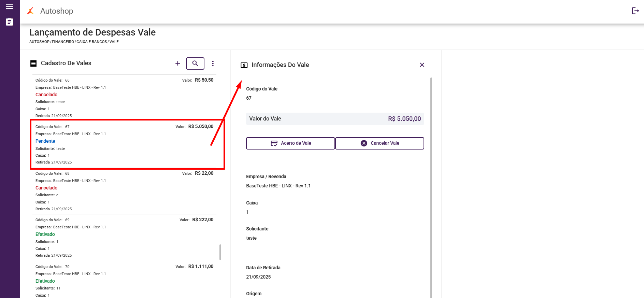Click the FINANCEIRO breadcrumb item

pos(63,42)
